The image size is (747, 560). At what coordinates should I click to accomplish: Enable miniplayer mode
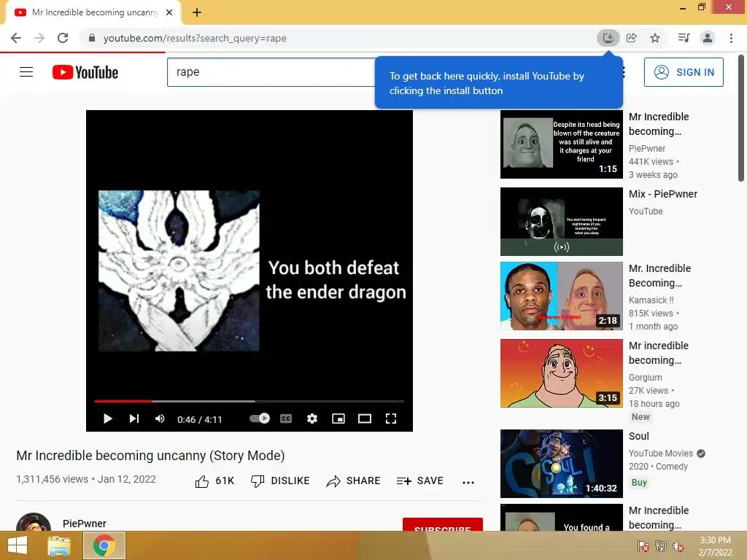[338, 419]
